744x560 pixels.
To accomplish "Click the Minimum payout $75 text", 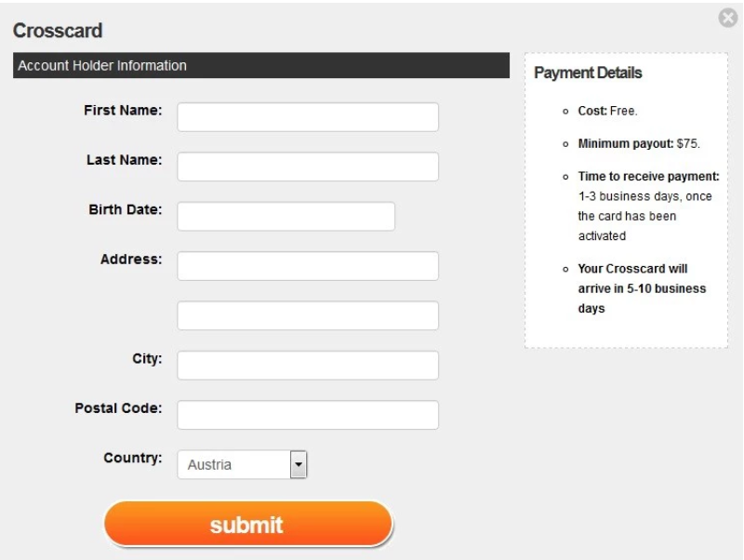I will (x=638, y=144).
